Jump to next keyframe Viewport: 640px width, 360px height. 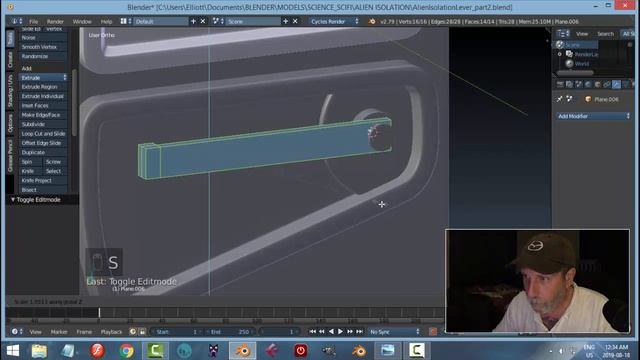[x=350, y=331]
